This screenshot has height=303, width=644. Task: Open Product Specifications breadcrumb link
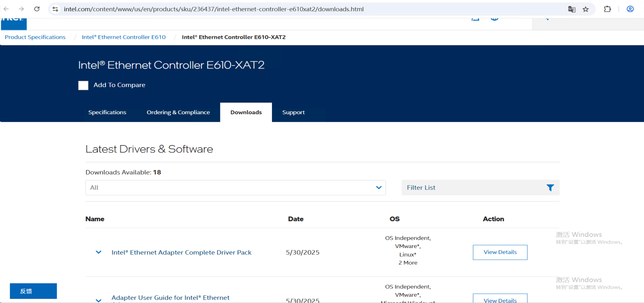35,37
